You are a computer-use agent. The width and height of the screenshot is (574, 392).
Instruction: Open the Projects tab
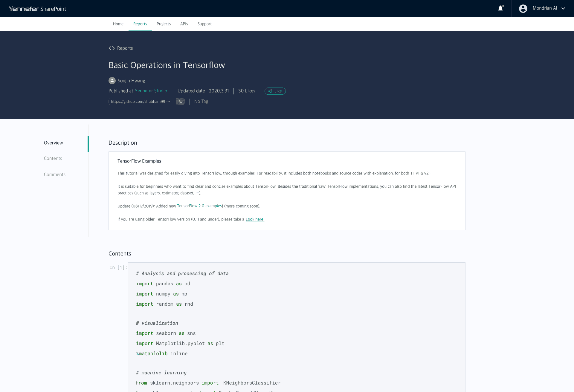pyautogui.click(x=164, y=24)
